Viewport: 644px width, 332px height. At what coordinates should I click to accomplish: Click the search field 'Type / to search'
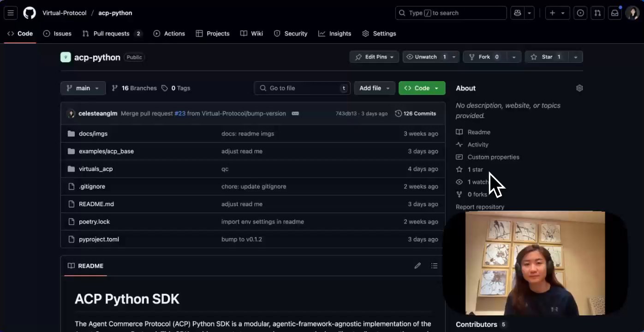point(451,13)
